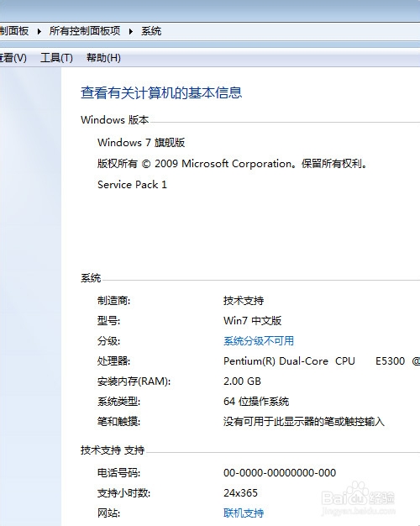Select the 安装内存(RAM): label
This screenshot has width=420, height=526.
coord(134,381)
